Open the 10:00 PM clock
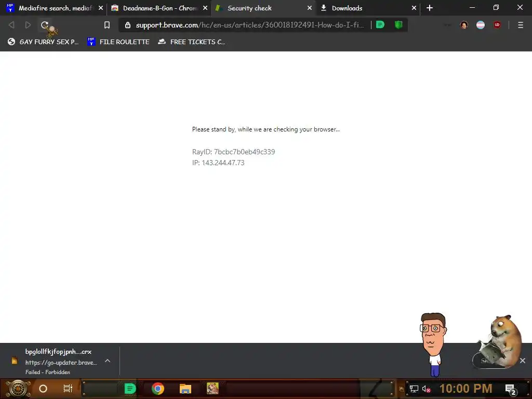 click(x=466, y=389)
